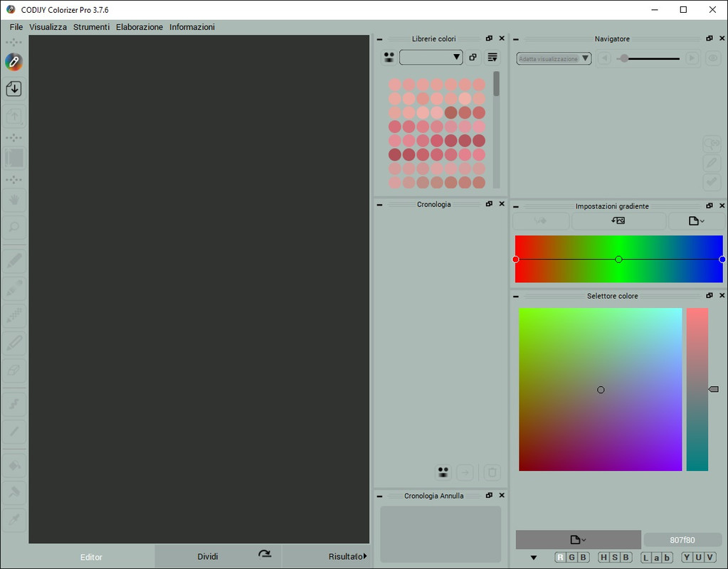The width and height of the screenshot is (728, 569).
Task: Toggle the eye preview icon in Navigatore
Action: click(712, 58)
